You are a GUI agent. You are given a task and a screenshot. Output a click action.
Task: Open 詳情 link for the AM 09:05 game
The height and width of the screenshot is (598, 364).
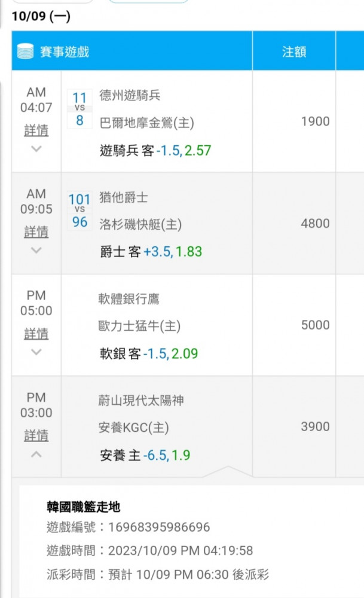tap(36, 231)
